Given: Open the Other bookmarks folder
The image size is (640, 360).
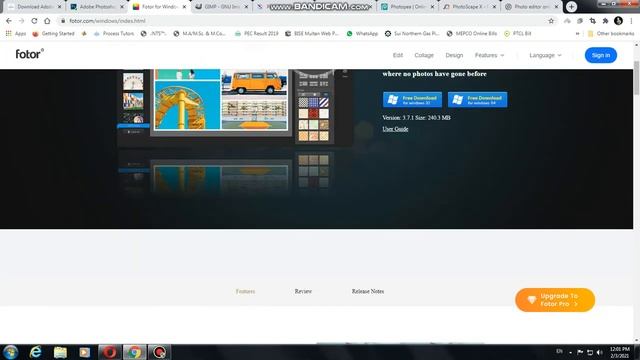Looking at the screenshot, I should [x=611, y=33].
